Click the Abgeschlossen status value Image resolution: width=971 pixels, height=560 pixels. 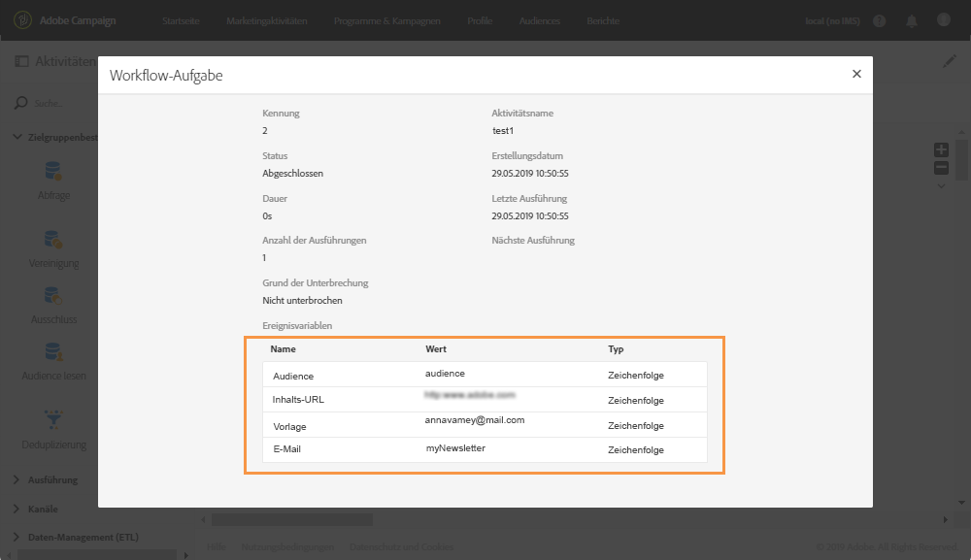(x=292, y=174)
